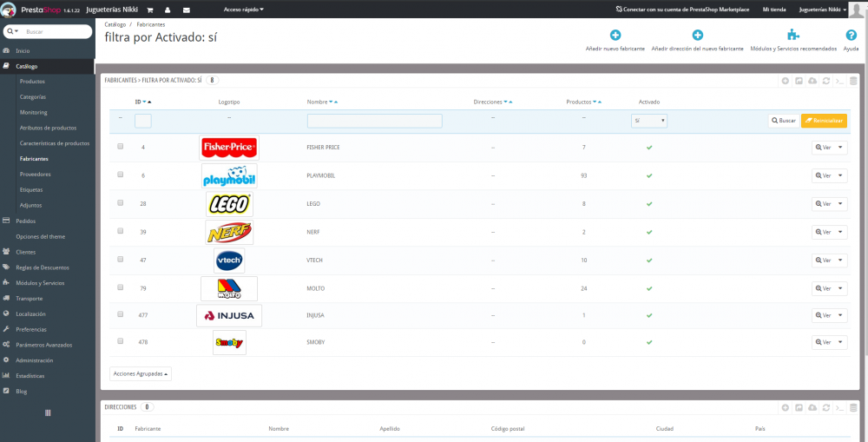Screen dimensions: 868x442
Task: Sort ID column ascending arrow
Action: 149,102
